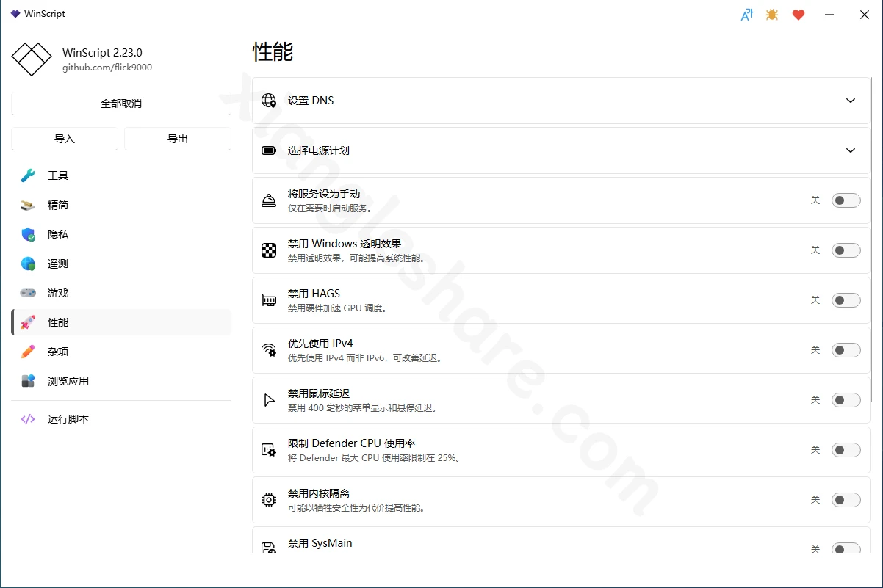The image size is (883, 588).
Task: Click the Defender CPU limit icon
Action: (269, 450)
